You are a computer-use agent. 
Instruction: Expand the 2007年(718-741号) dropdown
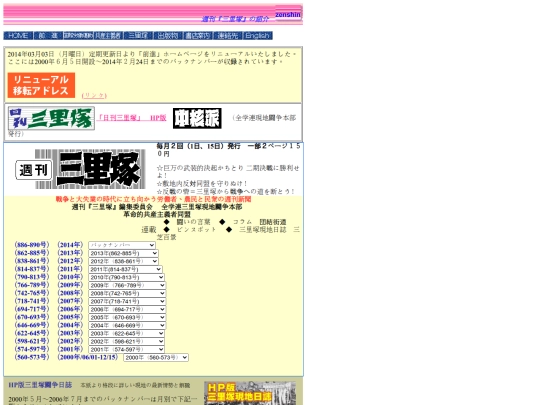(127, 301)
